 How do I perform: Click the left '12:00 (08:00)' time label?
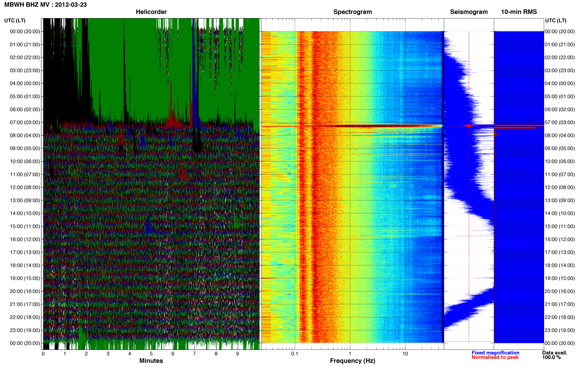pos(25,187)
